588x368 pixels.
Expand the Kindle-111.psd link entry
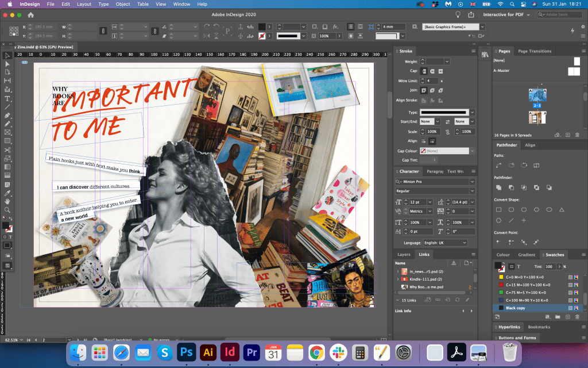397,279
